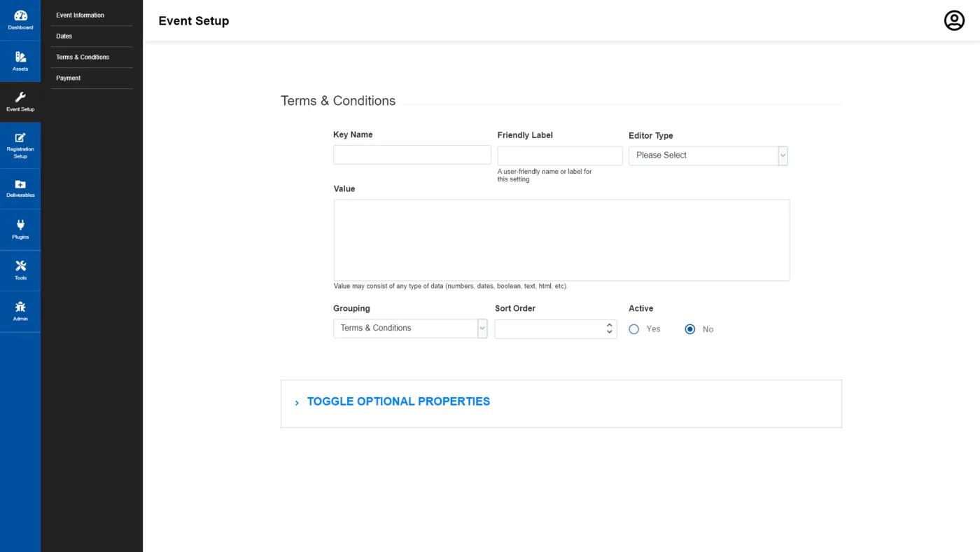Screen dimensions: 980x552
Task: Focus the Sort Order number field
Action: click(556, 329)
